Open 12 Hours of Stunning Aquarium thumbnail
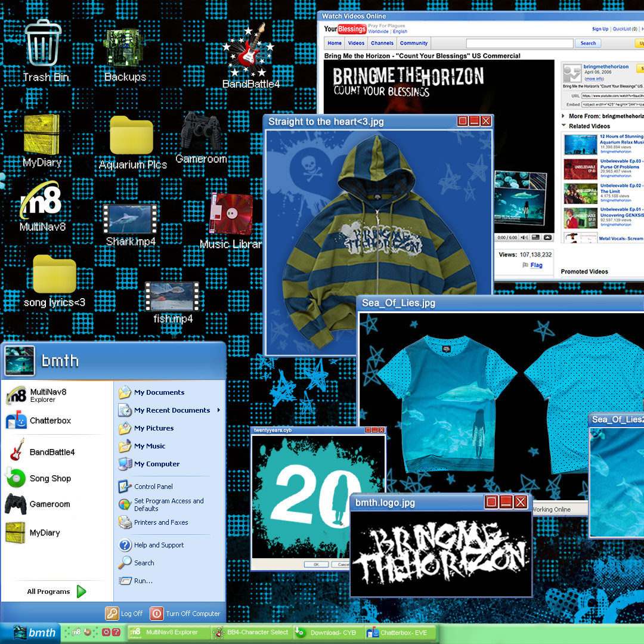644x644 pixels. point(580,144)
